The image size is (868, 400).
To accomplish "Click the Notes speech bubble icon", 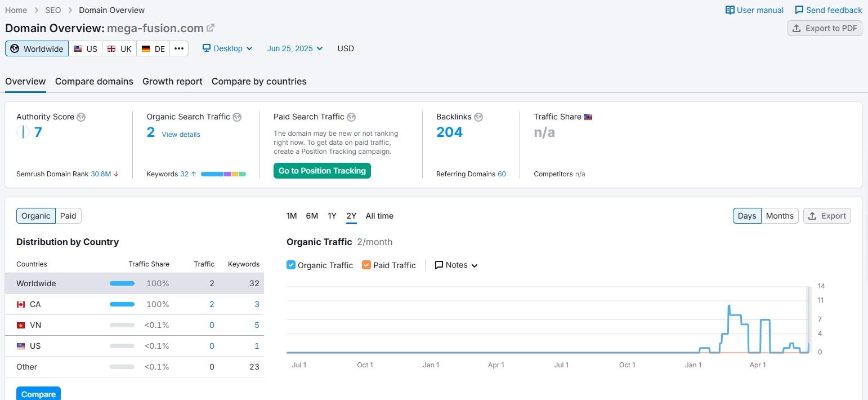I will 439,265.
